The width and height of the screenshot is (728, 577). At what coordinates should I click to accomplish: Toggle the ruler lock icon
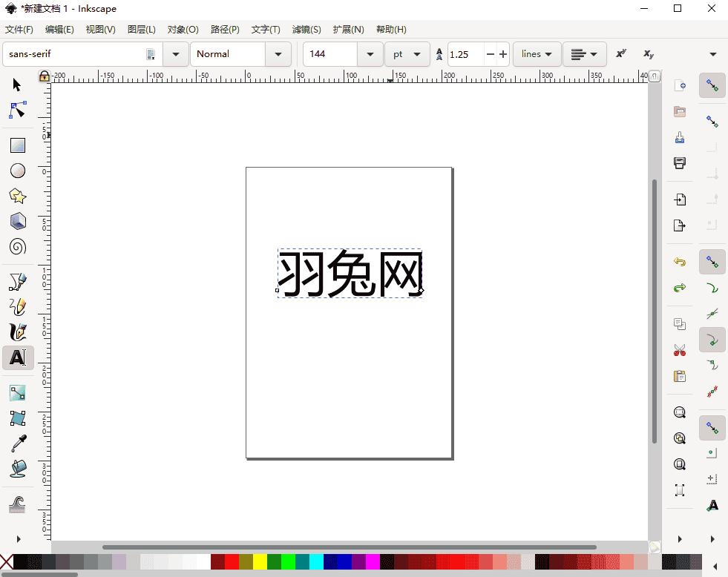coord(44,76)
